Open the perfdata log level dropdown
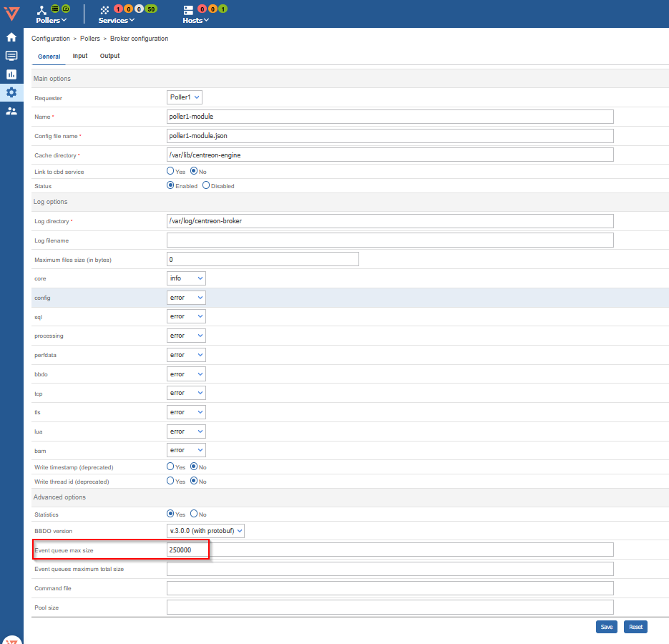This screenshot has height=644, width=669. click(186, 355)
